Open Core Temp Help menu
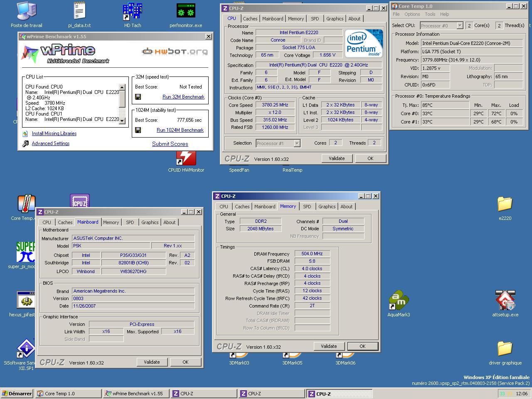Screen dimensions: 532x399 (445, 14)
